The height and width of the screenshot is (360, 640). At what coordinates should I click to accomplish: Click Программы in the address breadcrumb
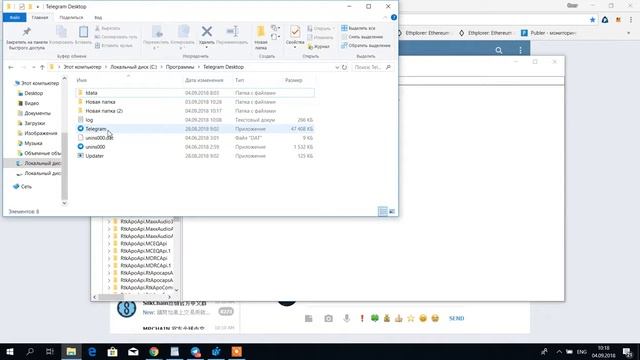coord(180,67)
